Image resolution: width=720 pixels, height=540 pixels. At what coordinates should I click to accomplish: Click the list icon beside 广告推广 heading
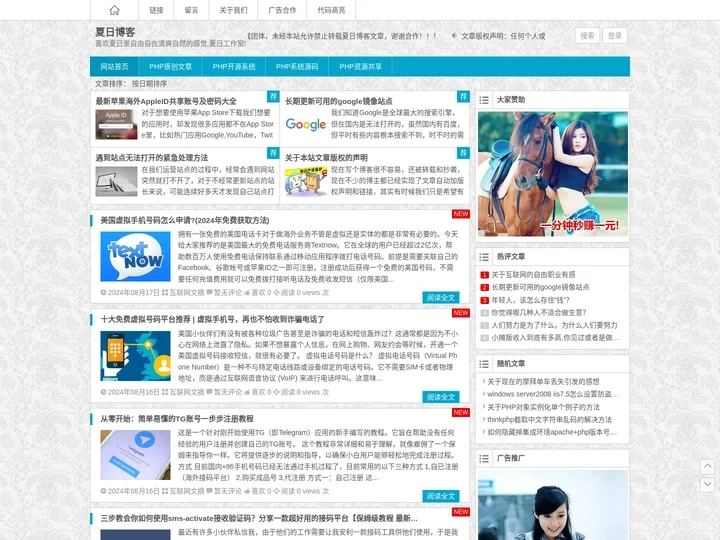coord(484,458)
